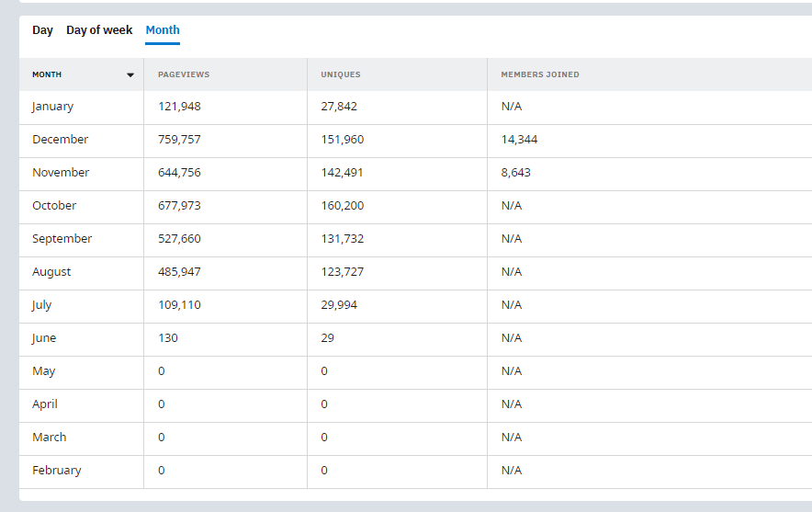Viewport: 812px width, 512px height.
Task: Click November members joined value 8,643
Action: pyautogui.click(x=516, y=173)
